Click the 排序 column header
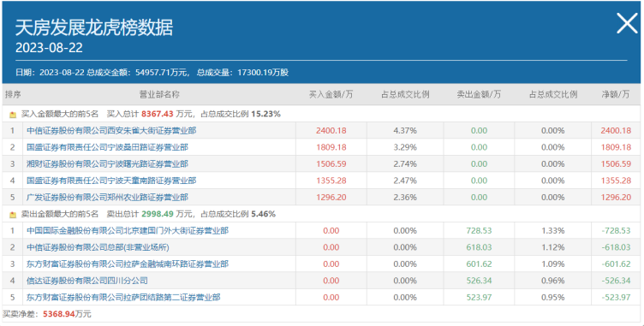Screen dimensions: 644x326 coord(13,94)
